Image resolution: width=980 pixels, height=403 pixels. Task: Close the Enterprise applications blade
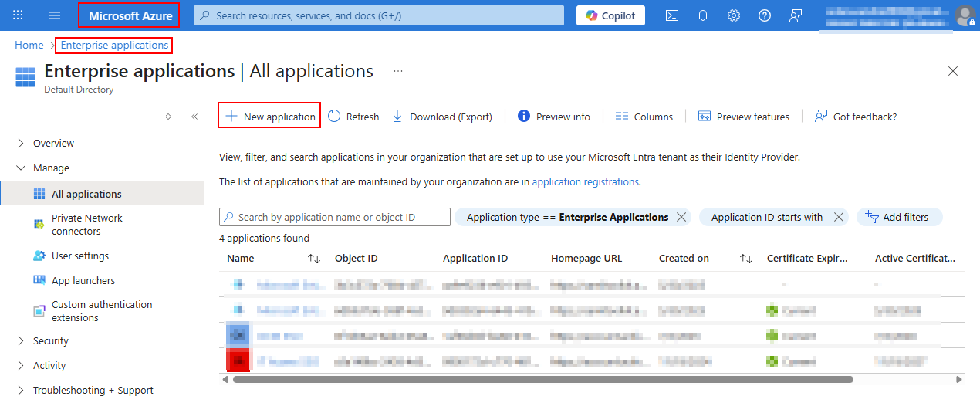[953, 71]
